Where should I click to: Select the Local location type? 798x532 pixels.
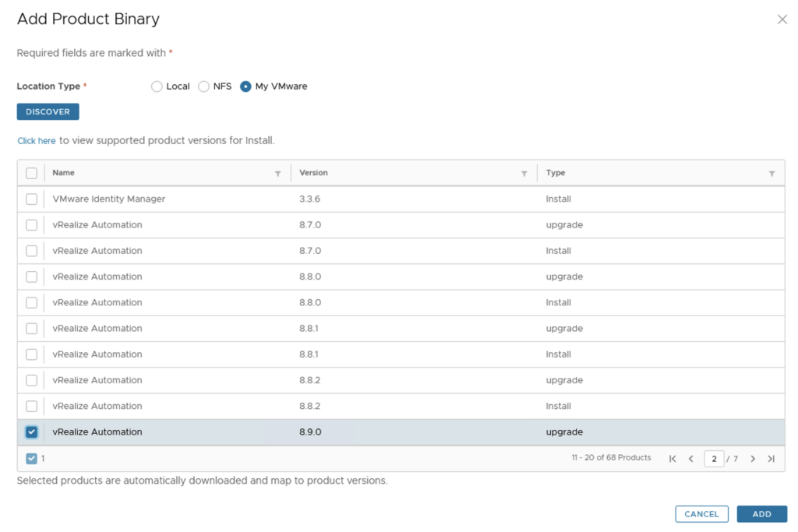tap(157, 86)
